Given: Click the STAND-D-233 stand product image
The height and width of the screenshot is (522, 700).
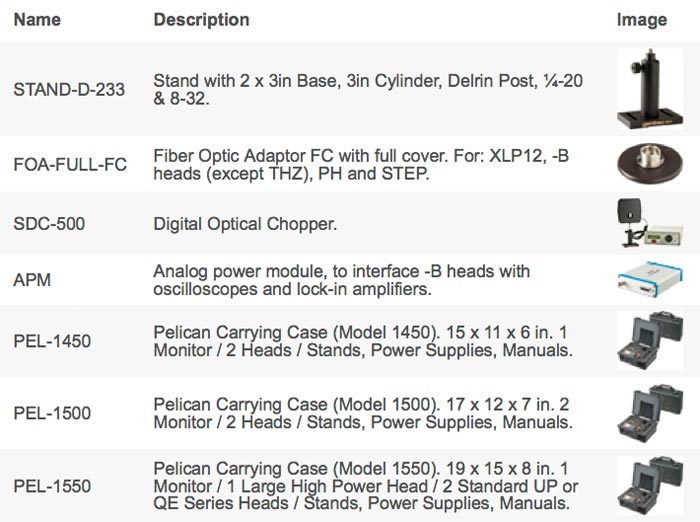Looking at the screenshot, I should pyautogui.click(x=650, y=89).
